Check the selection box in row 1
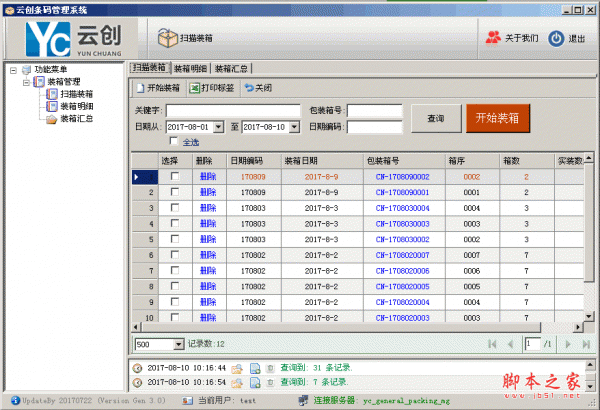The height and width of the screenshot is (410, 600). (x=176, y=177)
